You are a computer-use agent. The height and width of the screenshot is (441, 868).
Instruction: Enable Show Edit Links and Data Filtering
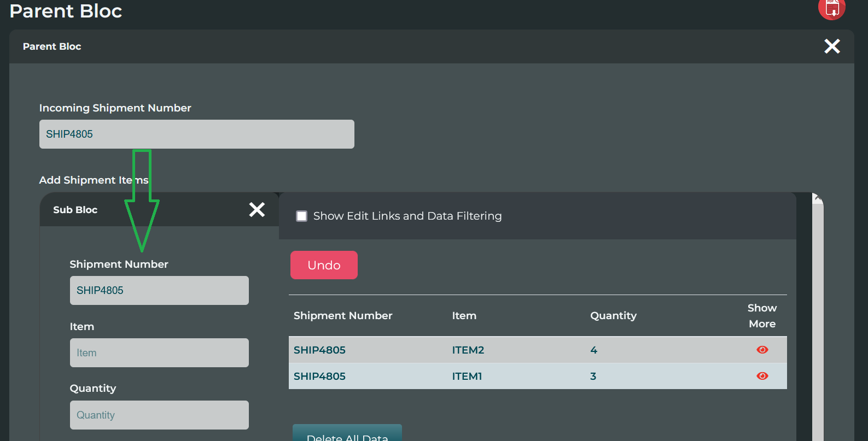click(x=301, y=216)
